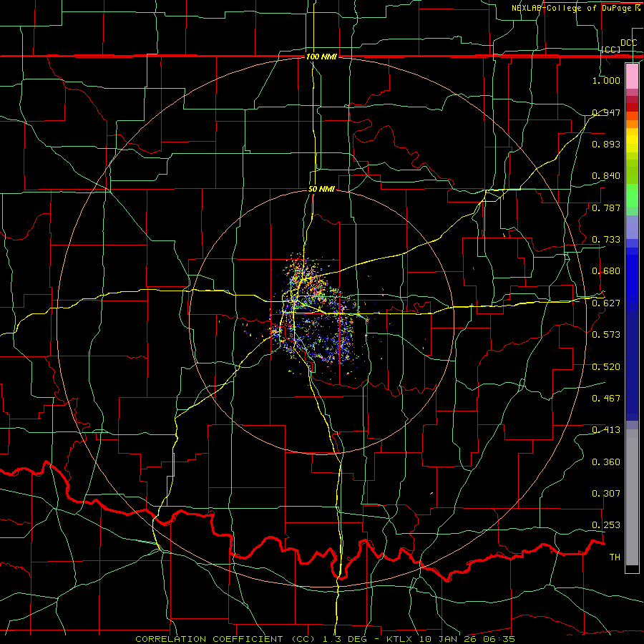Click the 0.680 legend value
This screenshot has height=644, width=644.
(x=606, y=271)
